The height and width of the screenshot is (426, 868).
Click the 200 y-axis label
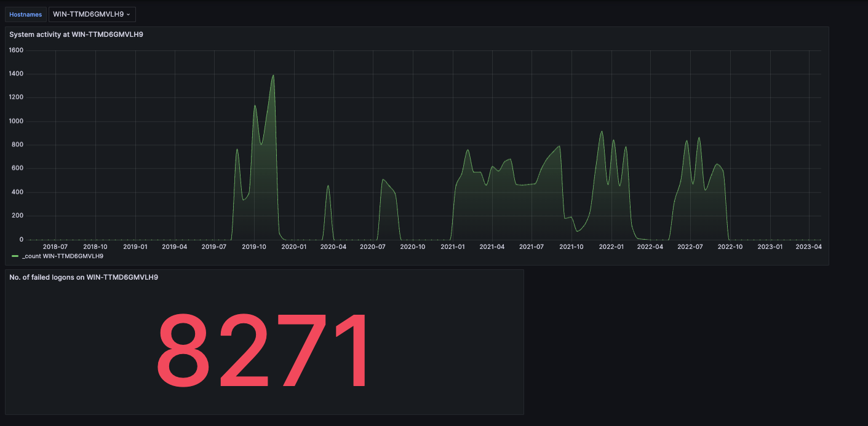pyautogui.click(x=18, y=216)
